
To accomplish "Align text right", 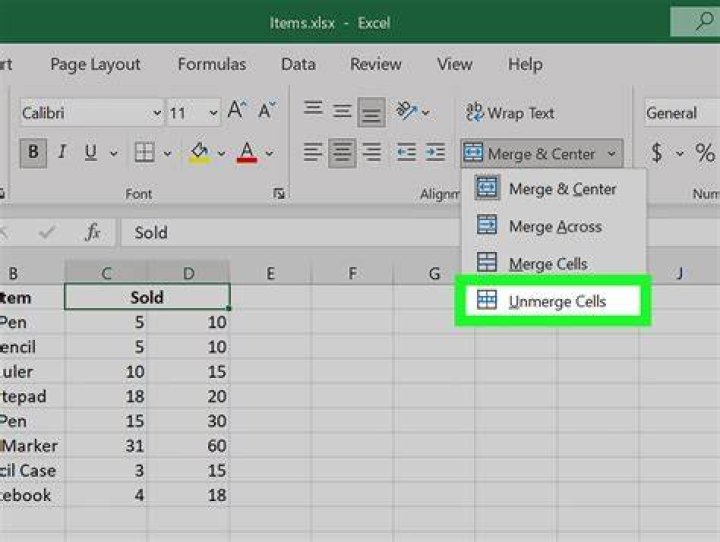I will pos(371,152).
